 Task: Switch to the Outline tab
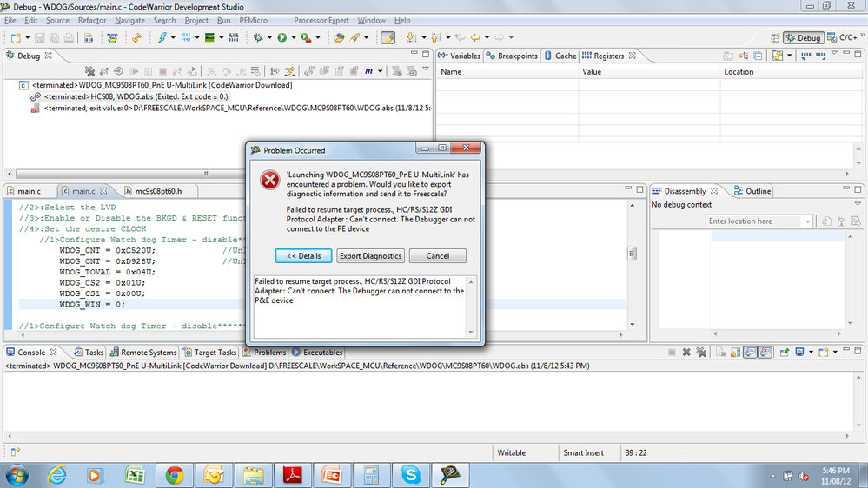pos(752,191)
